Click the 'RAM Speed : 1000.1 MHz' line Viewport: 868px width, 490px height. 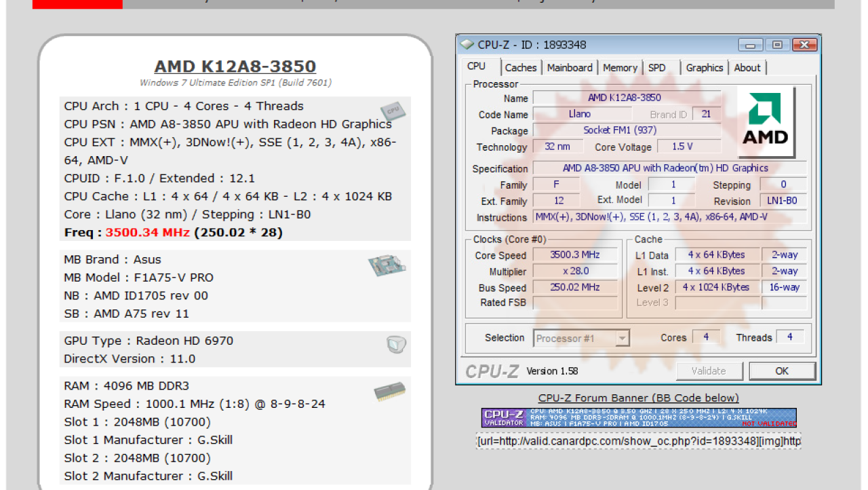[195, 404]
